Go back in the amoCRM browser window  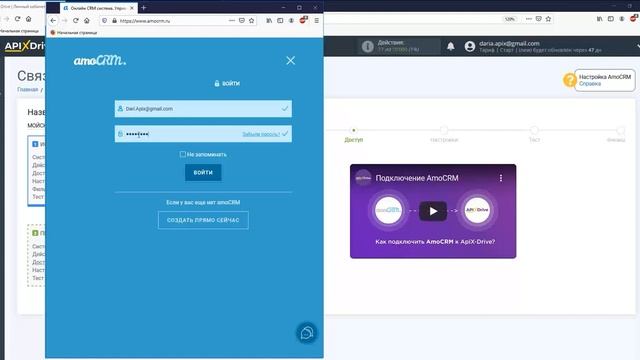53,20
